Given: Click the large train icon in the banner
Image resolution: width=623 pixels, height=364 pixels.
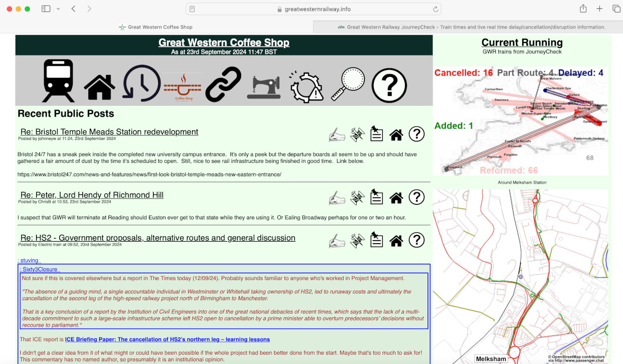Looking at the screenshot, I should click(x=58, y=81).
